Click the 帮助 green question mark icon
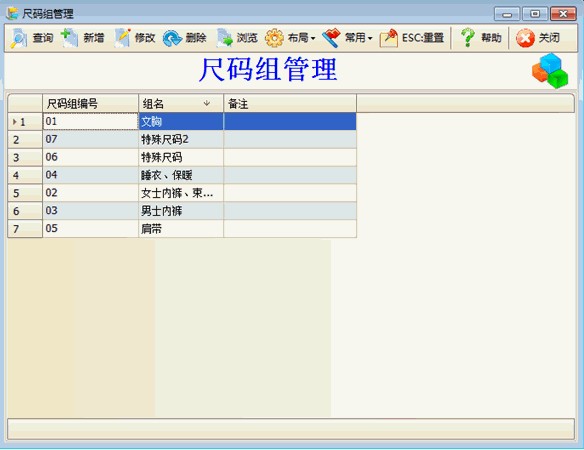584x450 pixels. point(467,38)
